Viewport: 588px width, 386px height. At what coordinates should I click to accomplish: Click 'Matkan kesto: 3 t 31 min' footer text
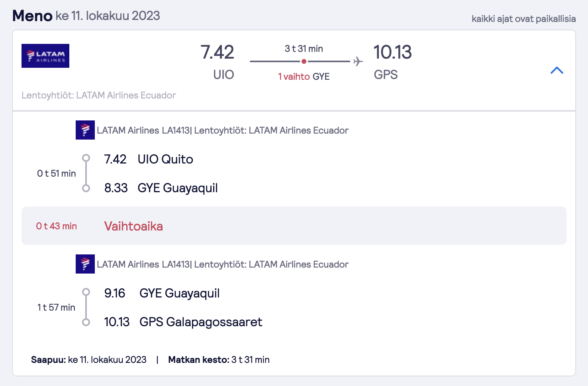tap(219, 360)
